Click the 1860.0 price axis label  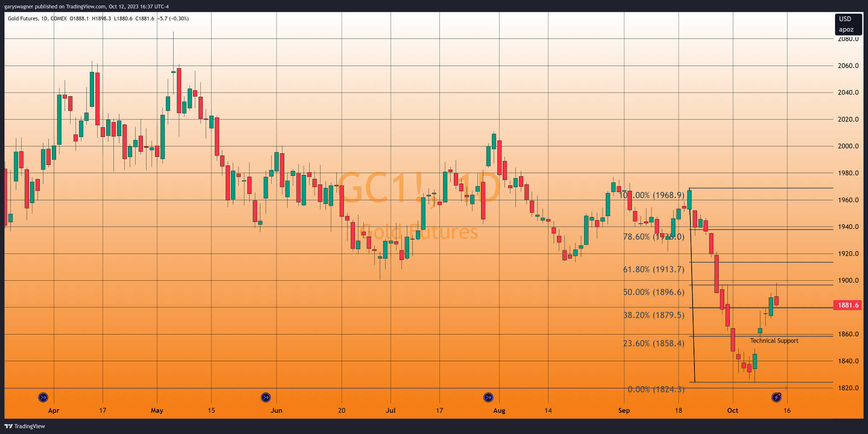[x=848, y=334]
